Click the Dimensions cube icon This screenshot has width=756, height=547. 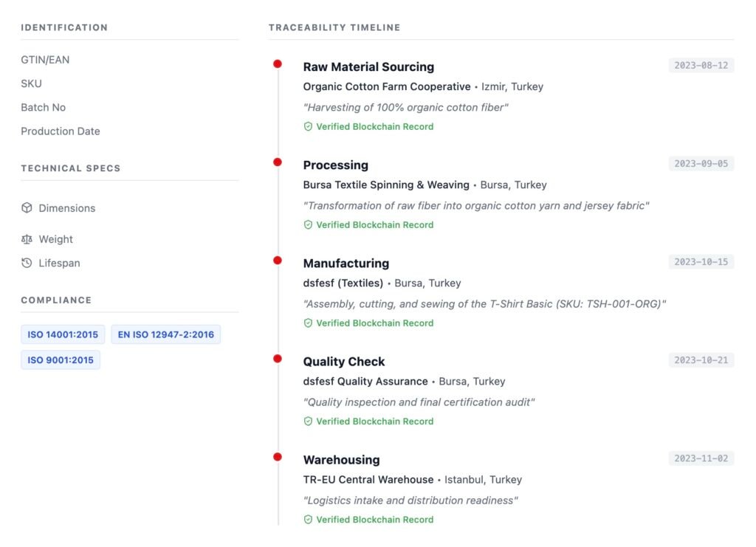click(27, 208)
